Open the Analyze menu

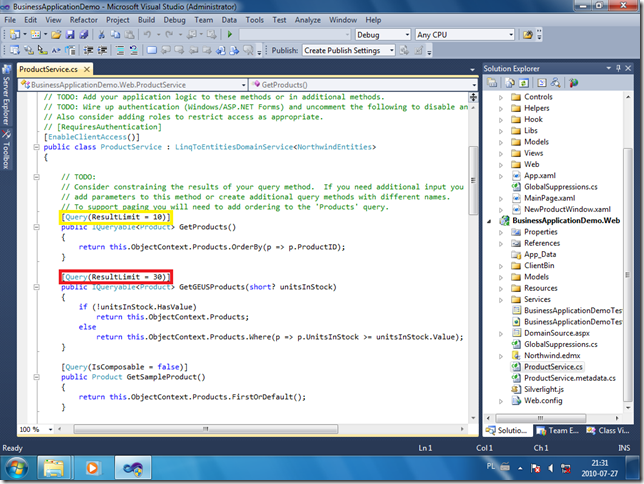click(x=307, y=19)
